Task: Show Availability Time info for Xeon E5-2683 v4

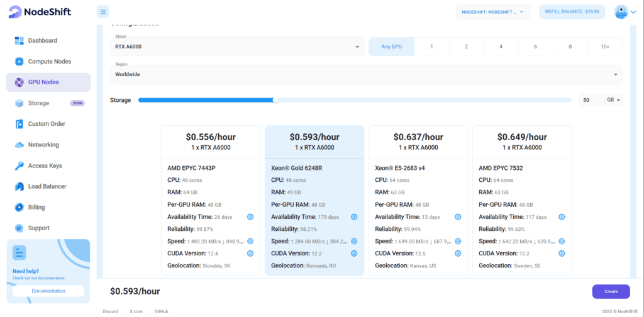Action: (x=458, y=217)
